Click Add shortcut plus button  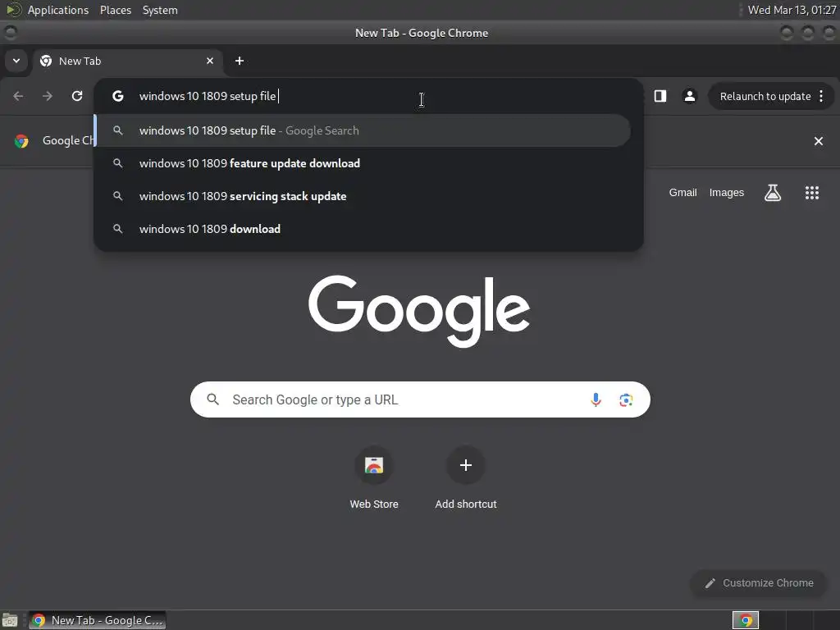[x=466, y=465]
